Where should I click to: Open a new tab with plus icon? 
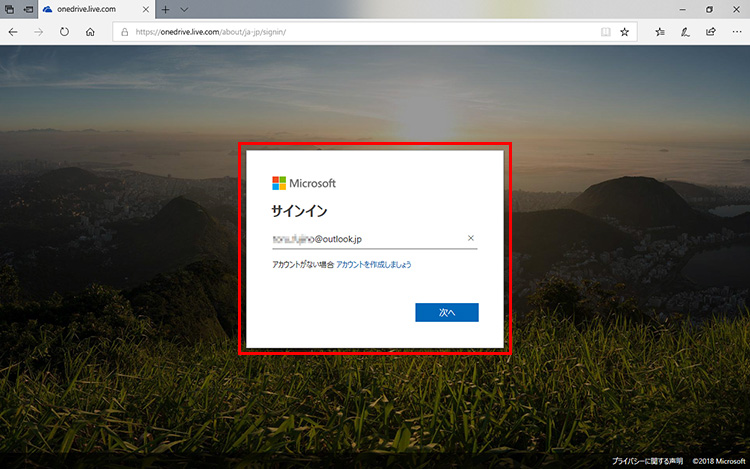pos(165,9)
